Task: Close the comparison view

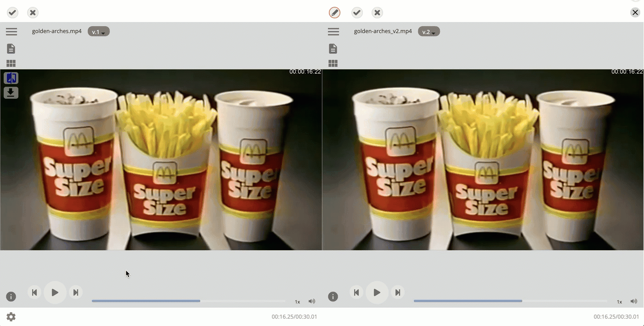Action: point(635,12)
